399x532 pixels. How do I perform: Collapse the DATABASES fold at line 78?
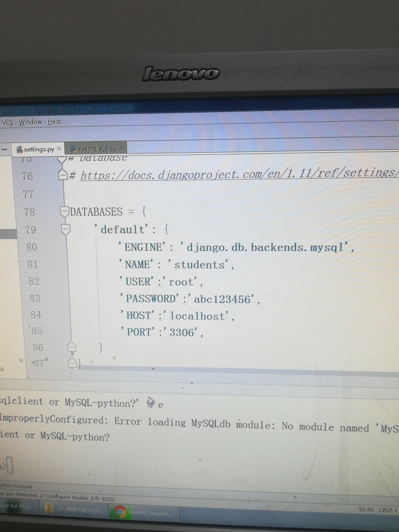[64, 212]
